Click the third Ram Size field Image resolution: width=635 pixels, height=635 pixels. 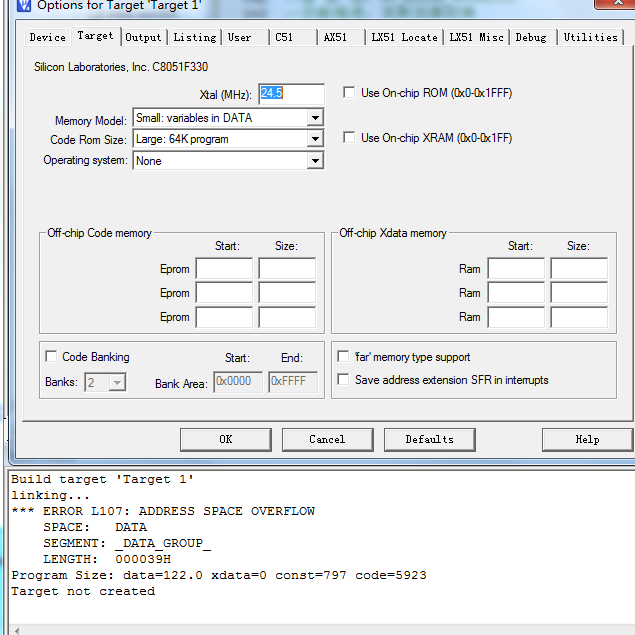coord(579,317)
